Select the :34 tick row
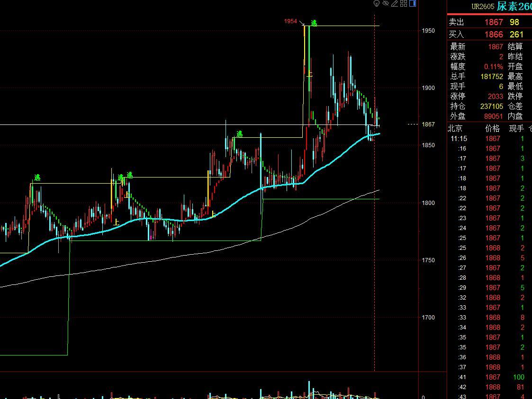The image size is (532, 399). point(489,328)
